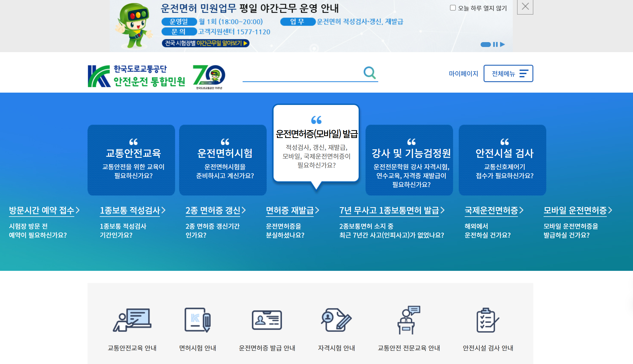Click the 한국도로교통공단 안전운전 통합민원 logo
Viewport: 633px width, 364px height.
(137, 76)
